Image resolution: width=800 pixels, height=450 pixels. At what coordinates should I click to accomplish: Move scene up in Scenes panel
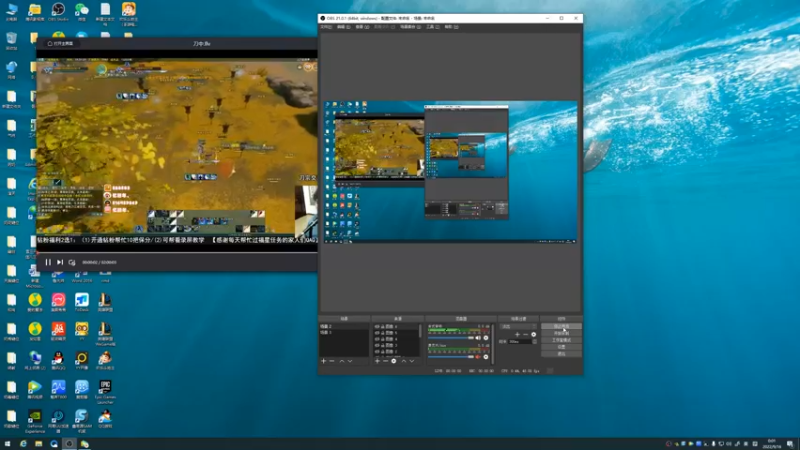(342, 361)
